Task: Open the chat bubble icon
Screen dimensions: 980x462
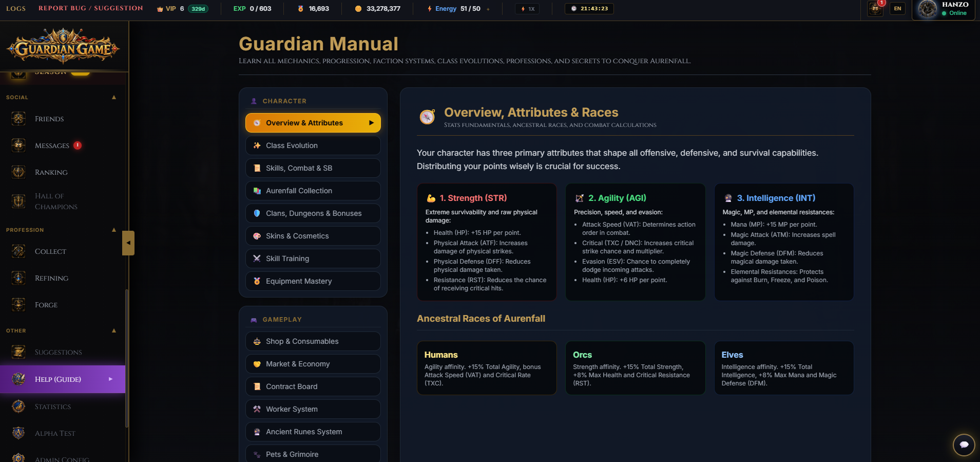Action: [x=964, y=445]
